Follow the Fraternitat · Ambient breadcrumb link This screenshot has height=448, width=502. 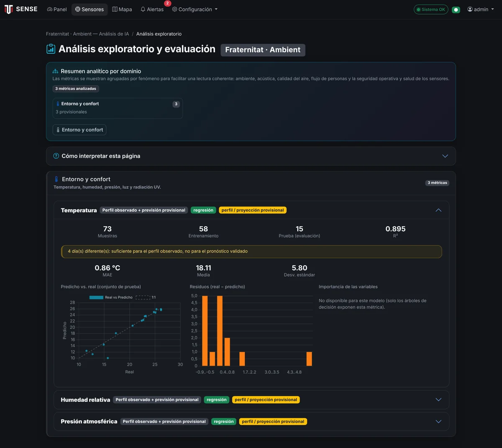pos(87,34)
